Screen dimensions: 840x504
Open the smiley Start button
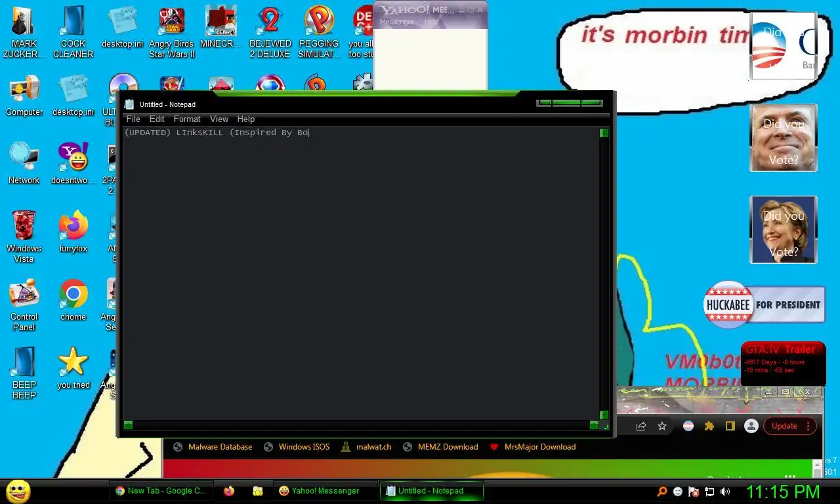18,490
